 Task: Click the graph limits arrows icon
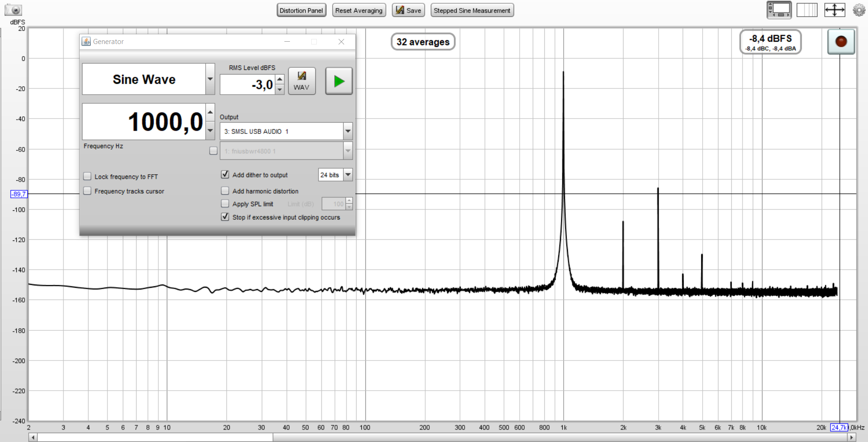click(835, 10)
